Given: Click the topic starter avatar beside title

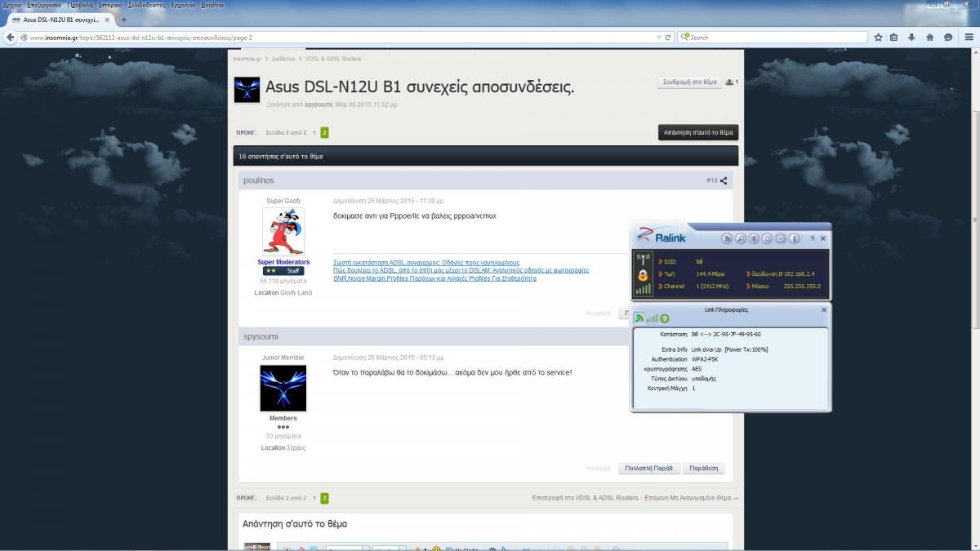Looking at the screenshot, I should (x=247, y=90).
